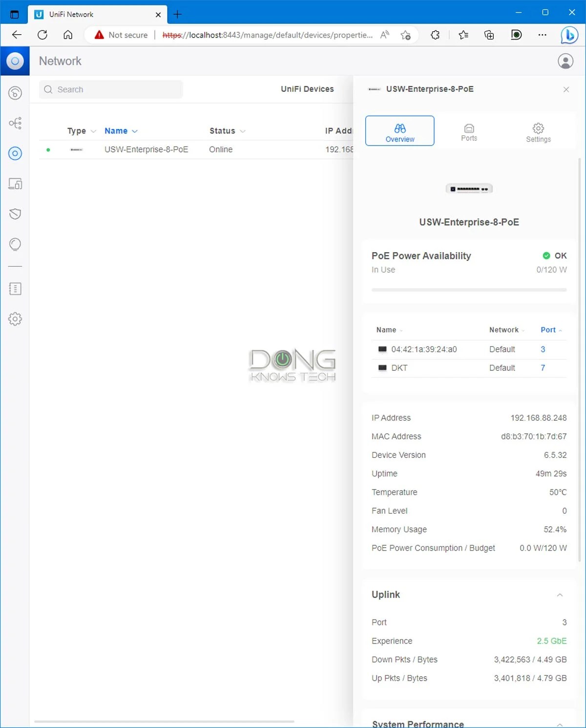Switch to the Ports tab
Image resolution: width=586 pixels, height=728 pixels.
[469, 131]
